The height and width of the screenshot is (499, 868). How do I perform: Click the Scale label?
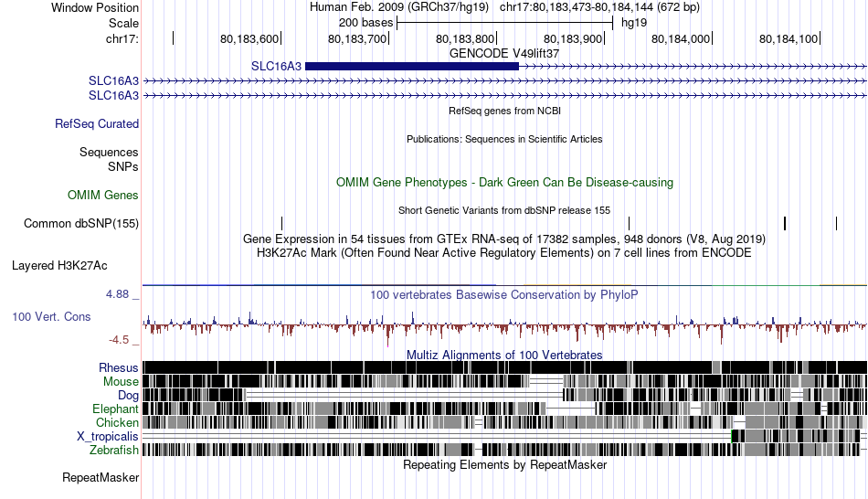click(123, 23)
